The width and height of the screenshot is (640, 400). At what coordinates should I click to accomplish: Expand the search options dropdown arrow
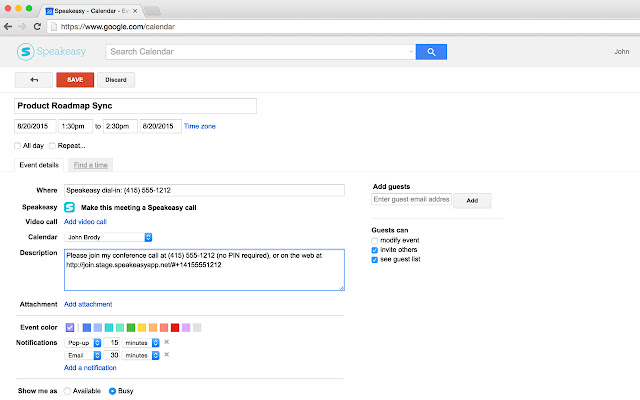(x=411, y=52)
